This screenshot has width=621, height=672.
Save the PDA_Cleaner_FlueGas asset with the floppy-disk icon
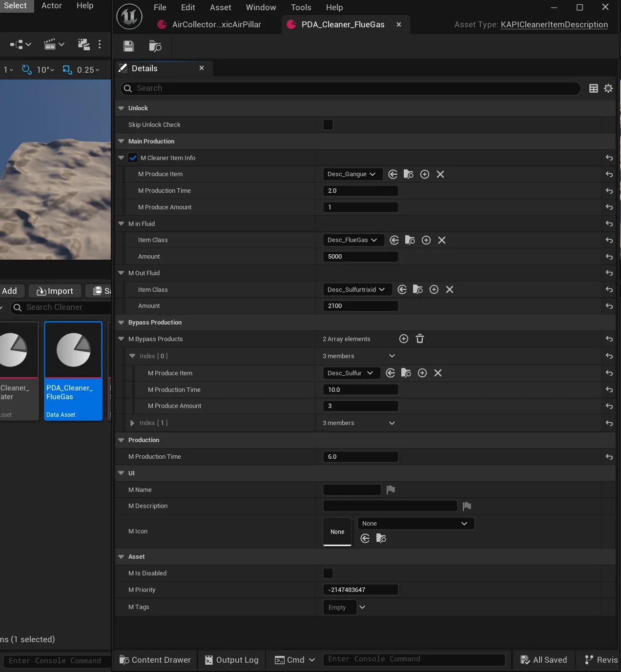(128, 46)
